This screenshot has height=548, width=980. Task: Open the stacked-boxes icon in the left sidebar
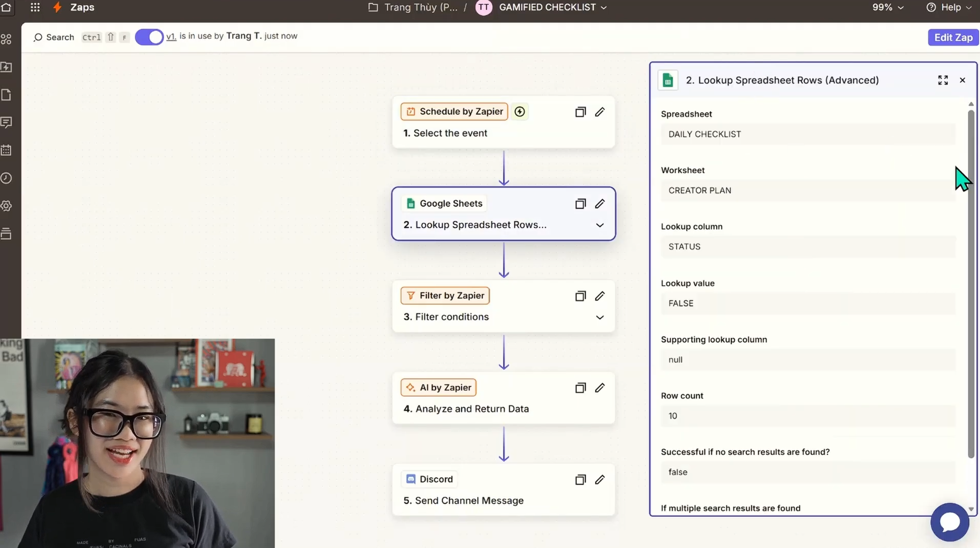click(6, 234)
